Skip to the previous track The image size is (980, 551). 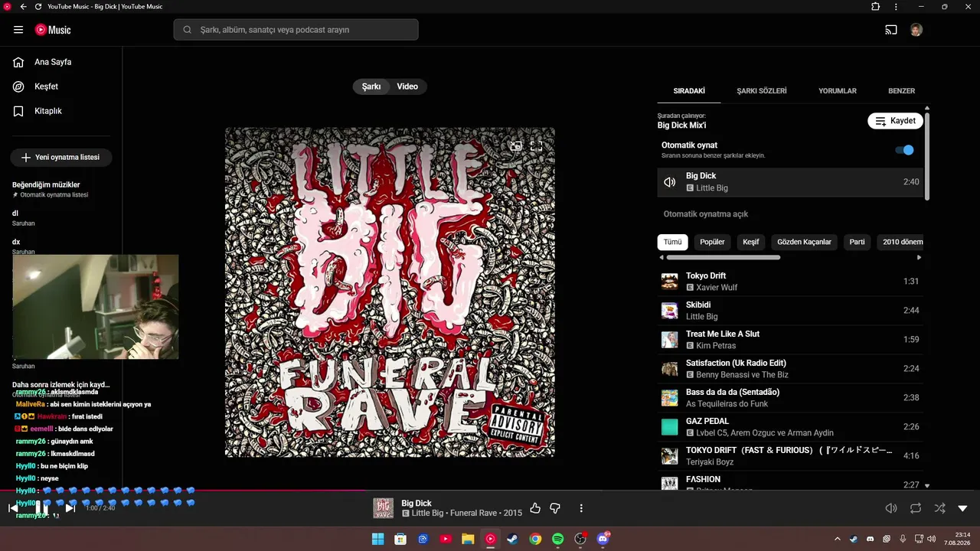[x=13, y=508]
